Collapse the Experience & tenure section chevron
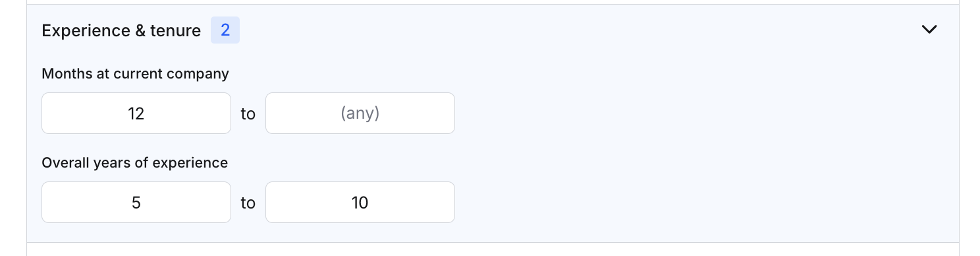 point(929,30)
